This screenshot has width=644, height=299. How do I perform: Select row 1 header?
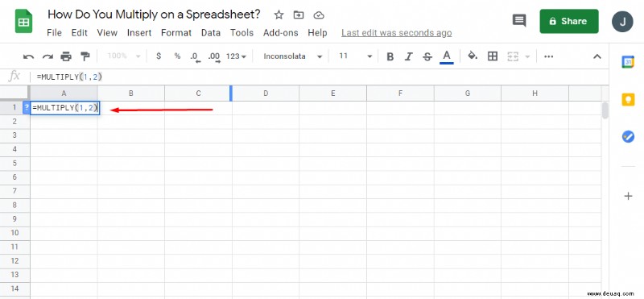point(14,107)
